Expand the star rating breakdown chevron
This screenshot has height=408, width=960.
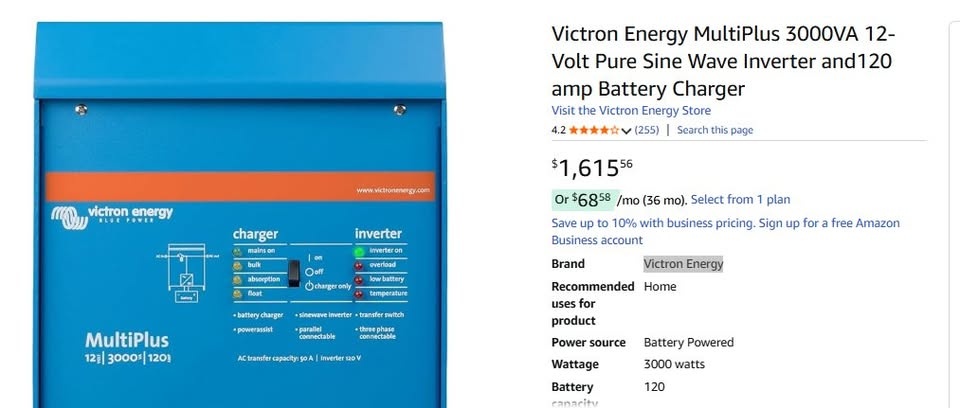pyautogui.click(x=626, y=131)
